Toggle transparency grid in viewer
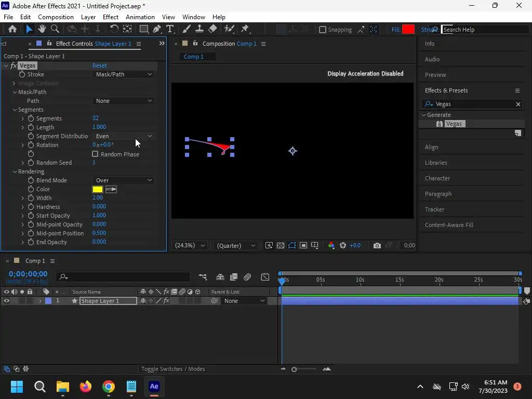The height and width of the screenshot is (399, 532). coord(281,245)
